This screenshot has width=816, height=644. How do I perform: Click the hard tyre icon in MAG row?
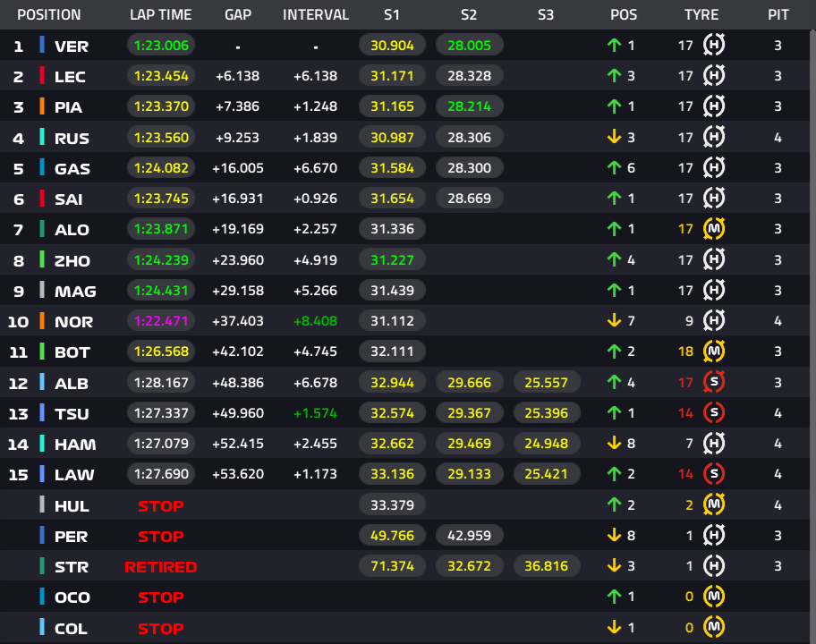[x=714, y=290]
